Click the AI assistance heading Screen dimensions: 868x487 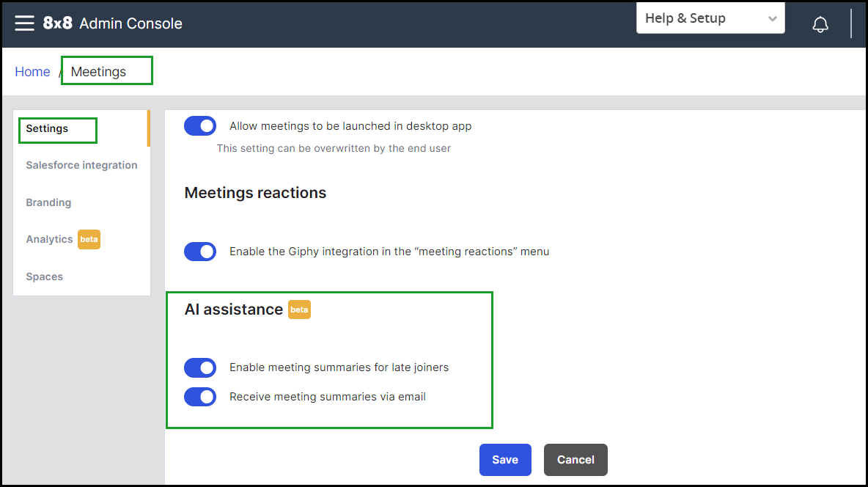[234, 310]
